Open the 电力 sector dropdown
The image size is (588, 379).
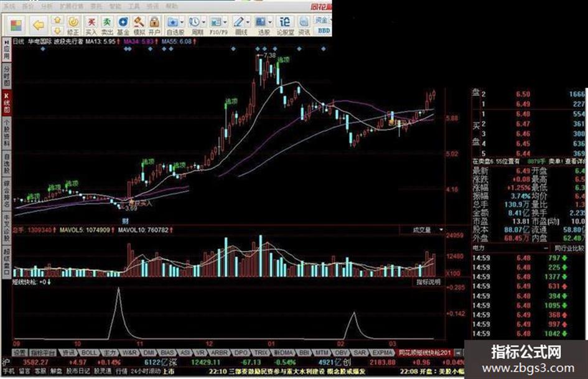545,248
